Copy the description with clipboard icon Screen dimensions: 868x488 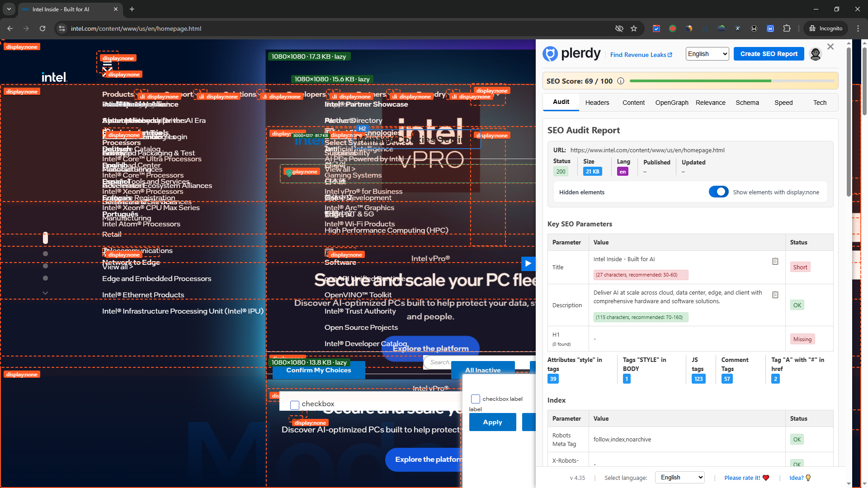[x=775, y=295]
